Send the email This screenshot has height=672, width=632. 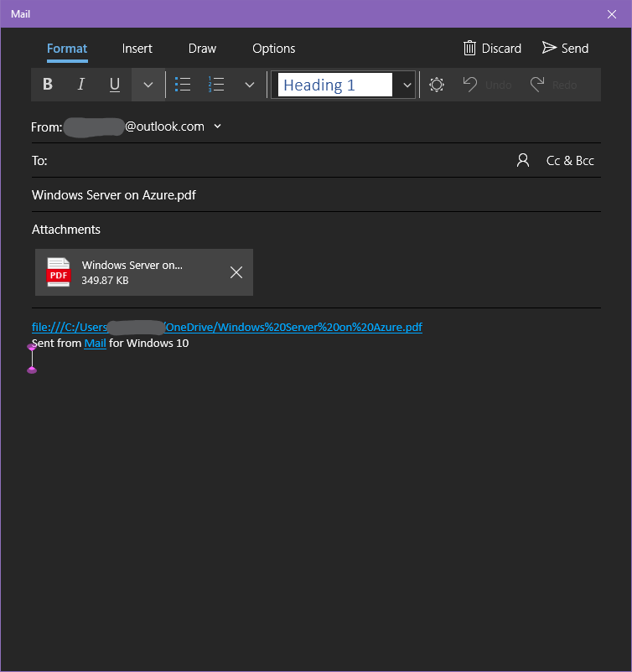pyautogui.click(x=565, y=48)
